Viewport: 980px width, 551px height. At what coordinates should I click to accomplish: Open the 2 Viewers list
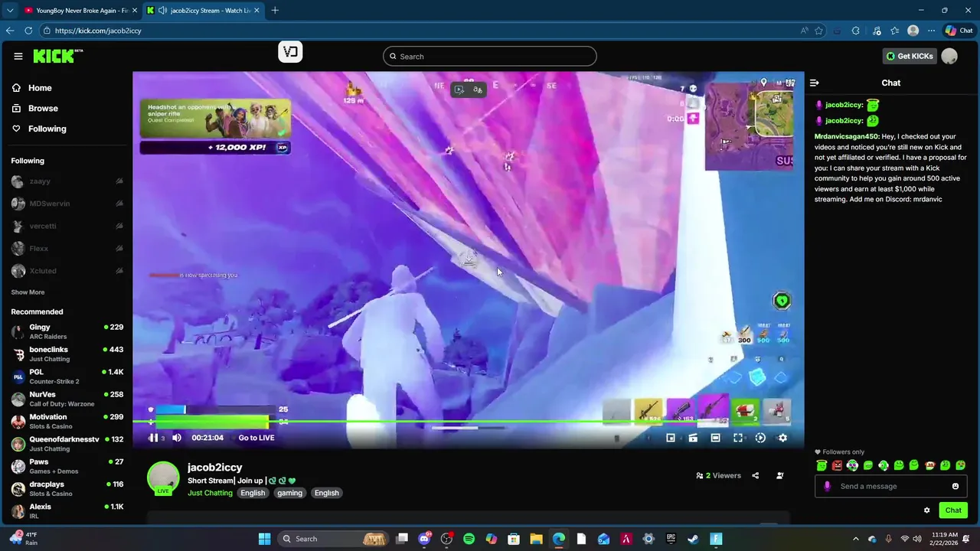coord(718,475)
